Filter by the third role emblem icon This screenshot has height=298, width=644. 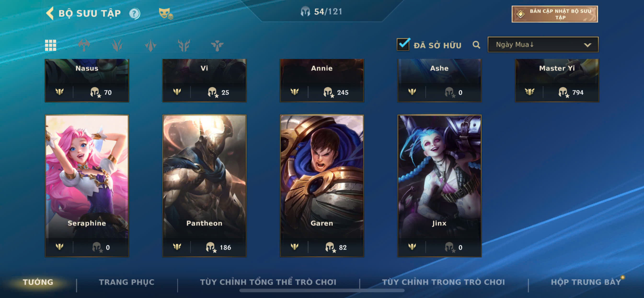pyautogui.click(x=150, y=45)
